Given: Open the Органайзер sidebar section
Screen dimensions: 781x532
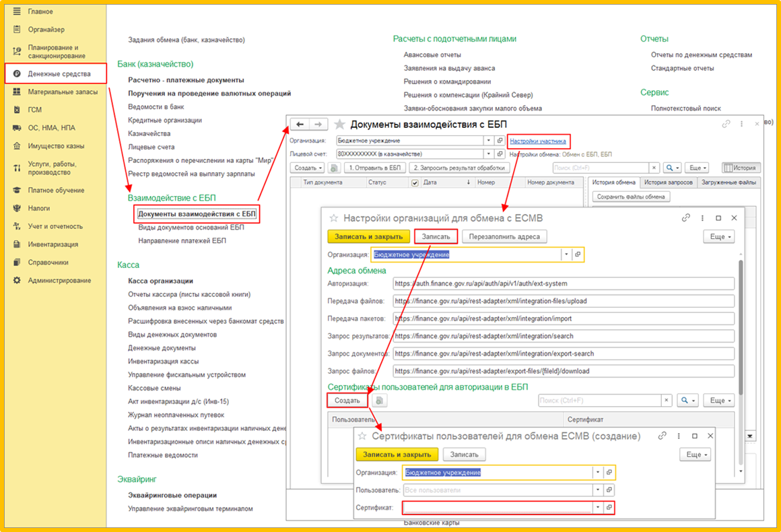Looking at the screenshot, I should (46, 30).
